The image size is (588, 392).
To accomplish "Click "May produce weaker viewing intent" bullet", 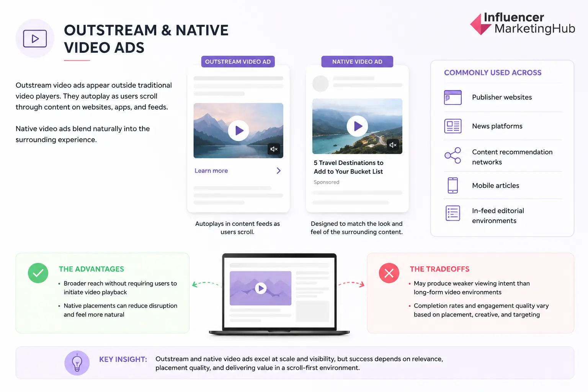I will click(472, 288).
